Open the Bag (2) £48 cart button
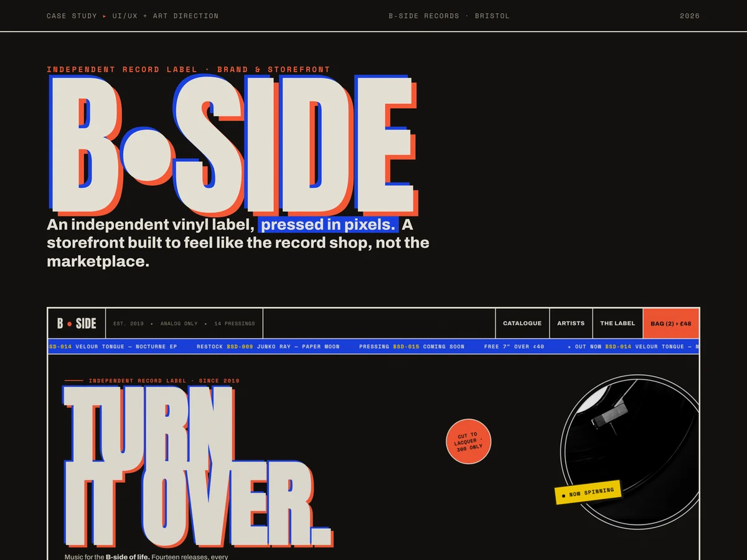Viewport: 747px width, 560px height. click(671, 324)
